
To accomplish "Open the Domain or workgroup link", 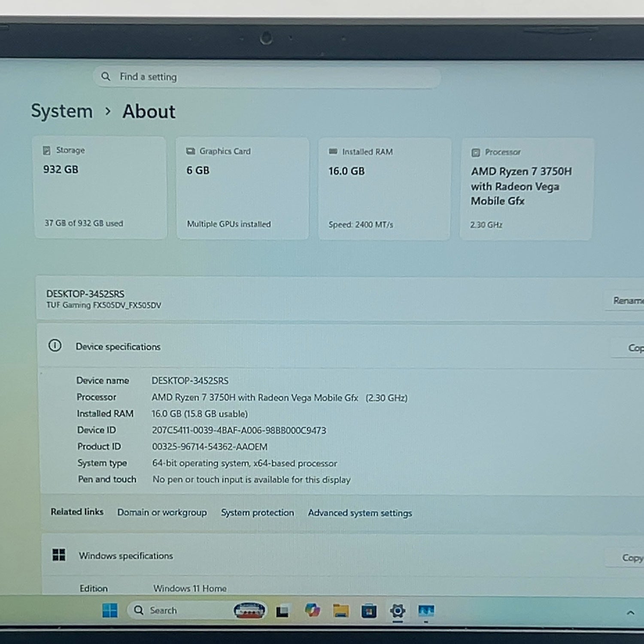I will tap(162, 512).
